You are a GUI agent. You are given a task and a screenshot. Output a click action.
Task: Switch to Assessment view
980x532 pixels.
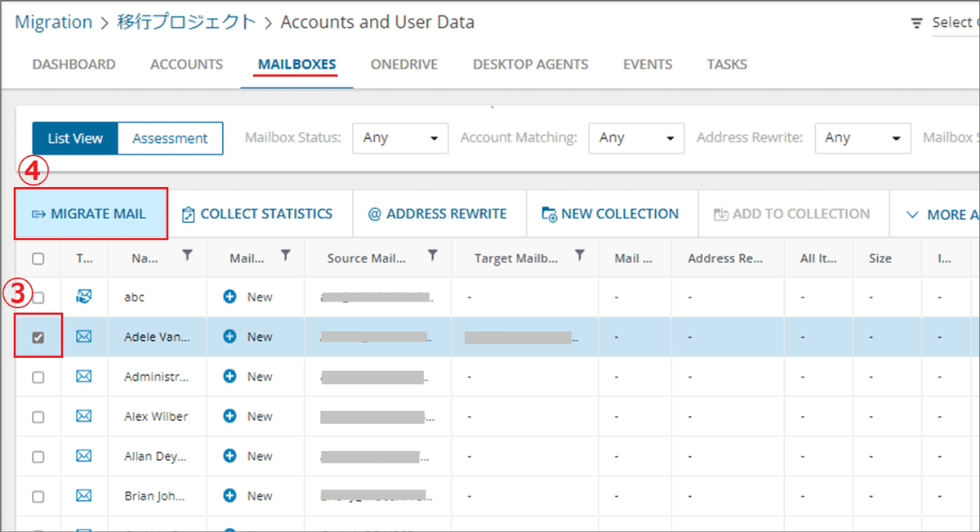(x=170, y=138)
